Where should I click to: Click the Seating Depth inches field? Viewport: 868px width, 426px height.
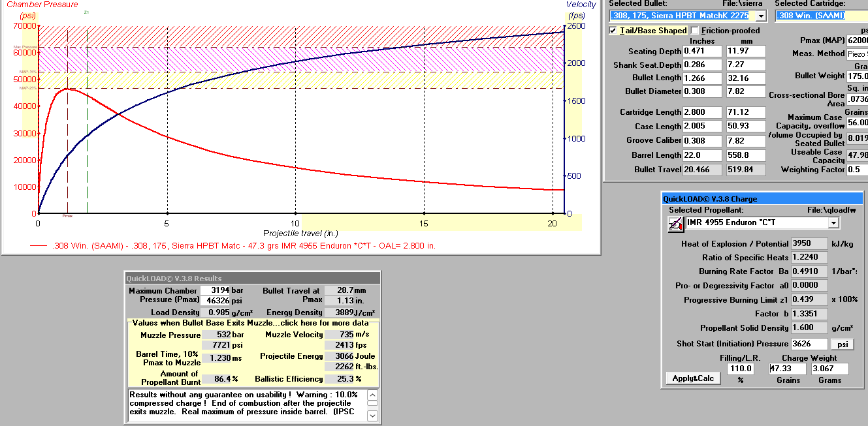(x=702, y=52)
